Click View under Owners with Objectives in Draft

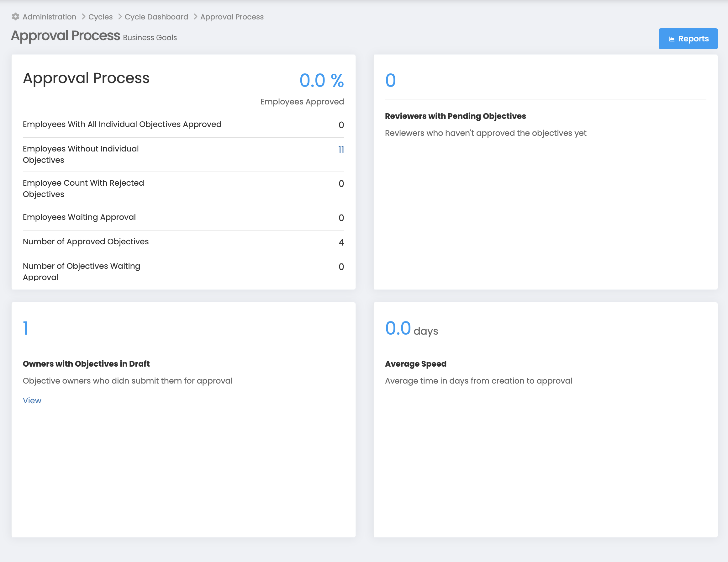coord(32,400)
